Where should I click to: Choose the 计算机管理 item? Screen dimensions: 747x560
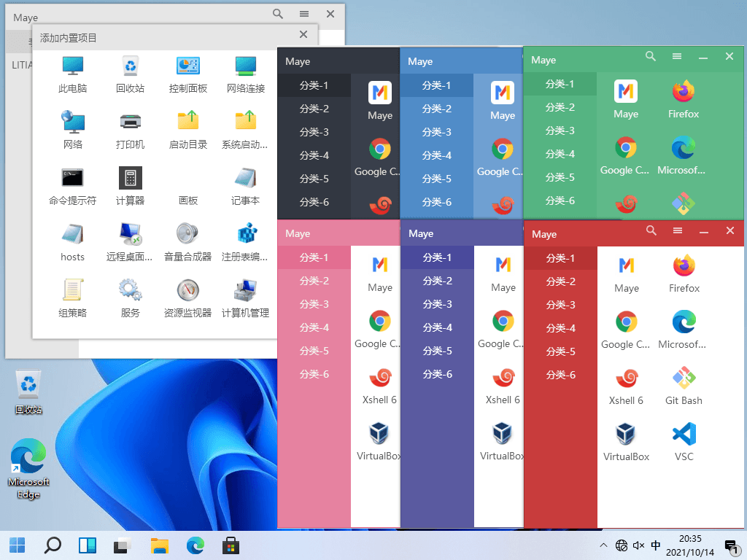245,298
